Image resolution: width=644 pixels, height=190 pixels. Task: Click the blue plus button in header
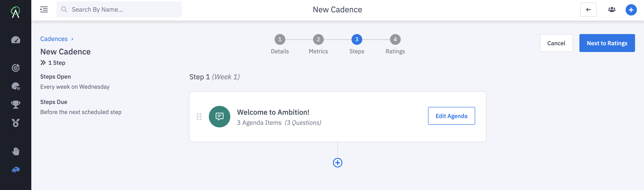click(631, 10)
